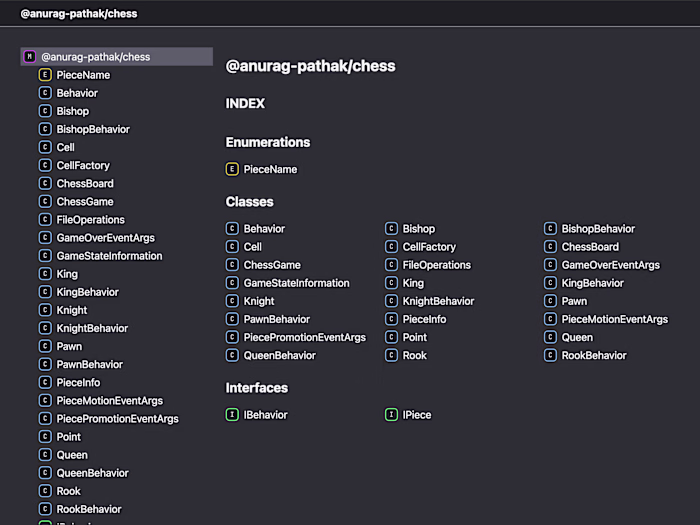The width and height of the screenshot is (700, 525).
Task: Click the class icon beside Bishop in Classes index
Action: [391, 229]
